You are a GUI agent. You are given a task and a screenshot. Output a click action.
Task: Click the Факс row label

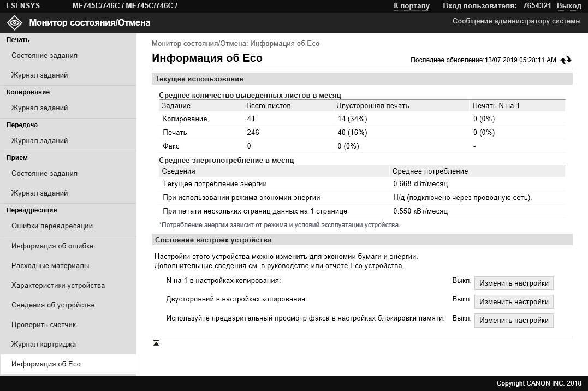coord(171,146)
